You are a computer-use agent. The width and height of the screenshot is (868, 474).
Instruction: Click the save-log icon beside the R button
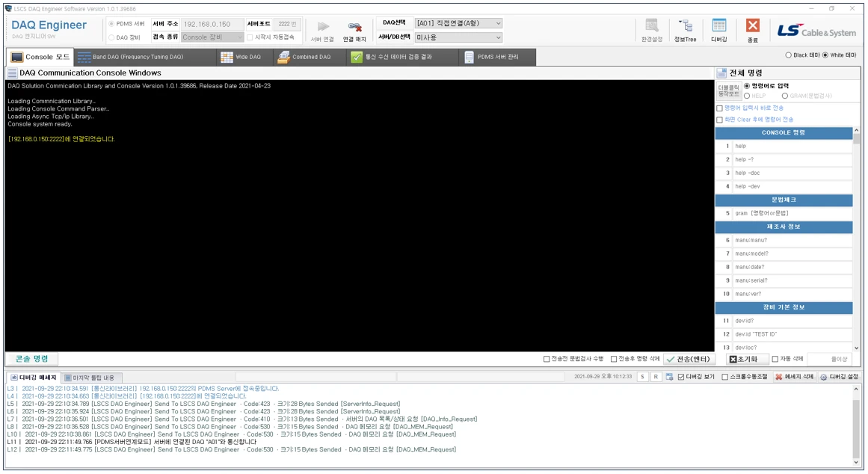669,377
